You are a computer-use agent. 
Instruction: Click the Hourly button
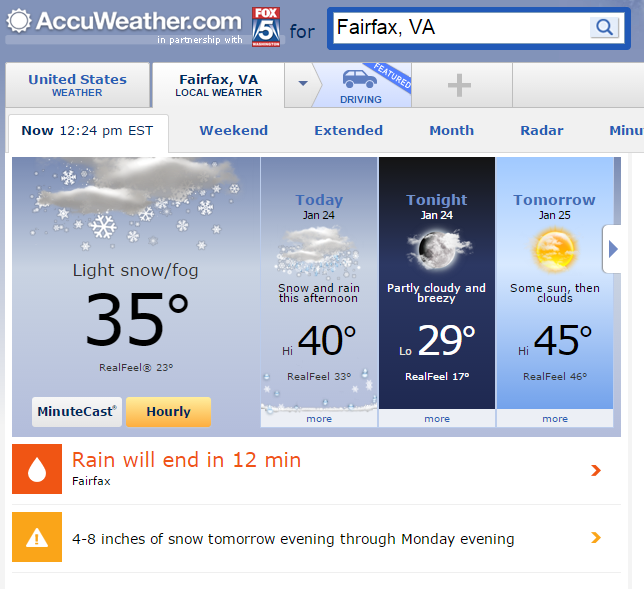coord(168,412)
